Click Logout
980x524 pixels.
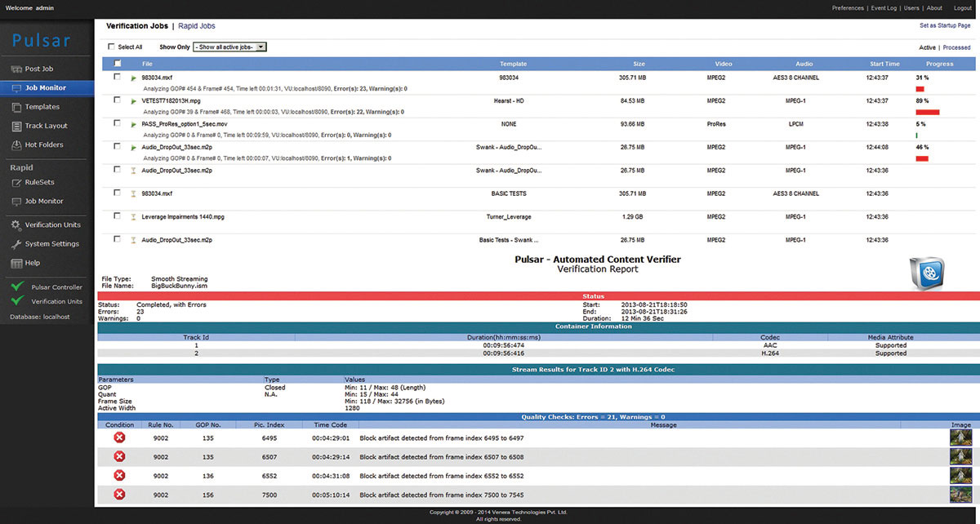(962, 8)
